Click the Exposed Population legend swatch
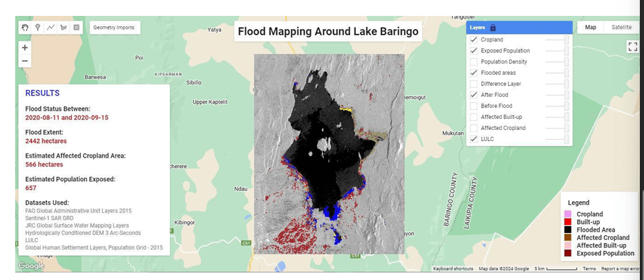644x280 pixels. pos(568,253)
